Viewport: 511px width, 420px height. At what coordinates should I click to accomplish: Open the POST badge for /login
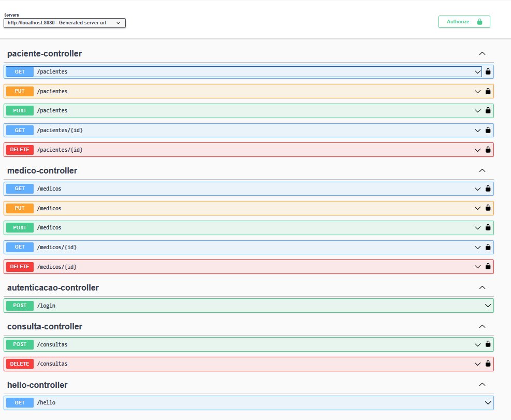pos(20,306)
